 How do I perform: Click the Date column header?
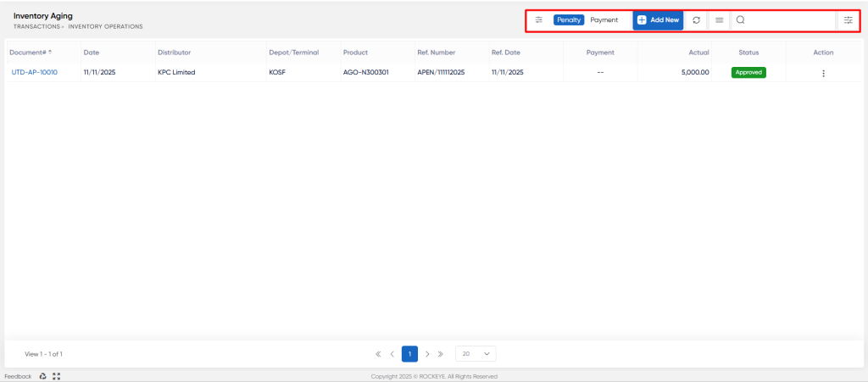pyautogui.click(x=91, y=53)
